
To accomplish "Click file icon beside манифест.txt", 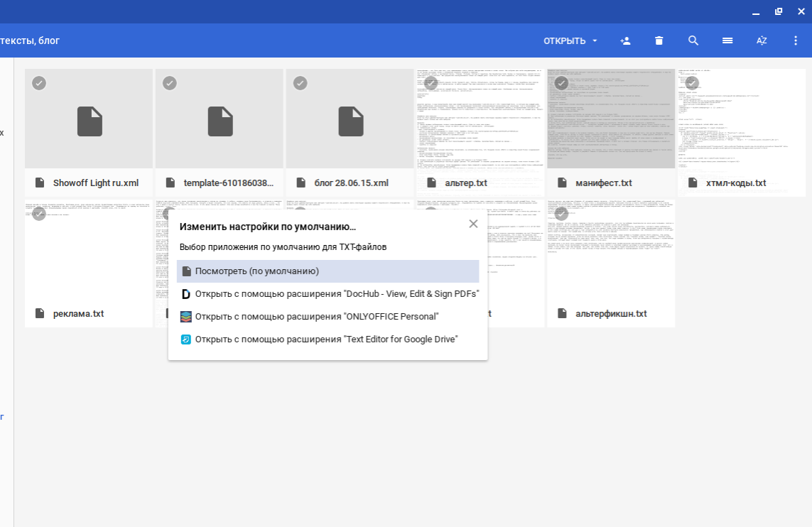I will pos(562,183).
